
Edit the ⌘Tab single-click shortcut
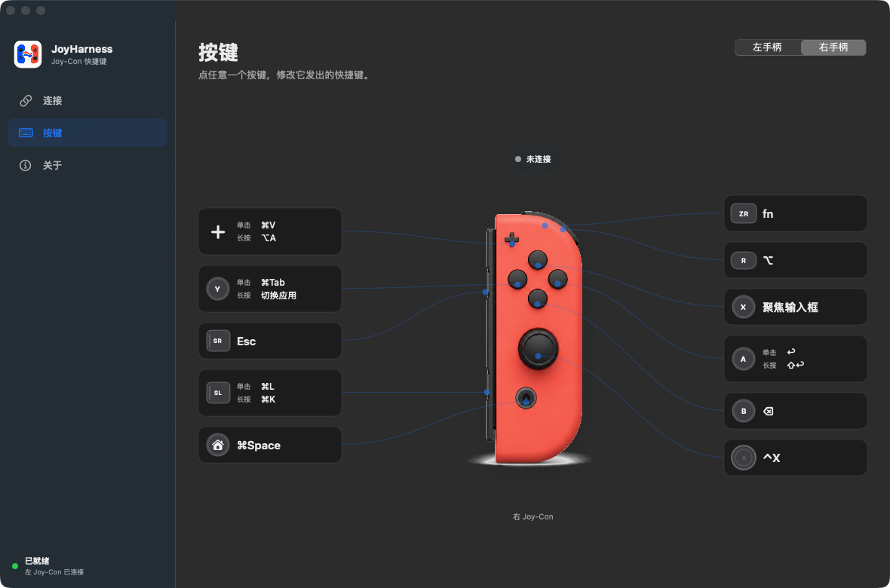click(x=272, y=282)
